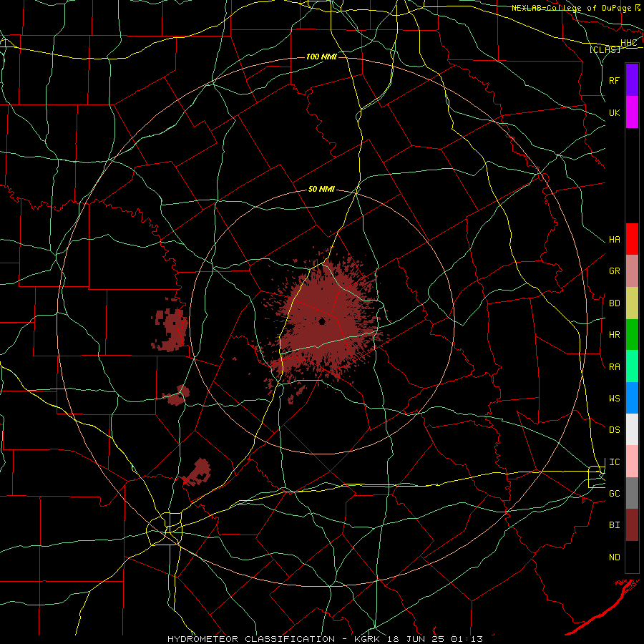Click the '[CLAS]' label under HHC
This screenshot has height=644, width=644.
click(x=605, y=49)
